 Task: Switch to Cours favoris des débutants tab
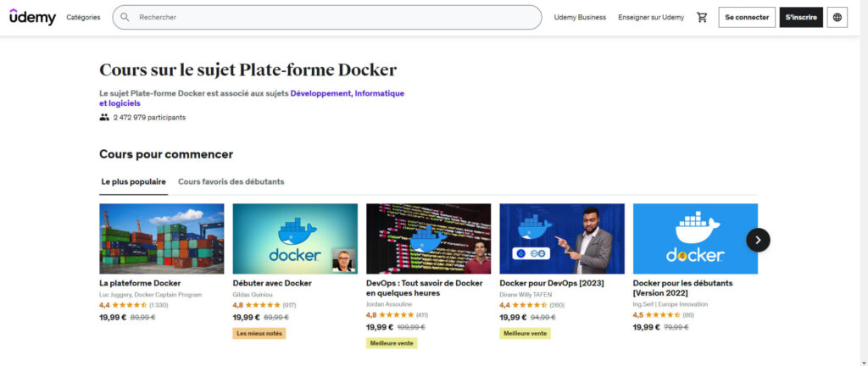[x=231, y=181]
